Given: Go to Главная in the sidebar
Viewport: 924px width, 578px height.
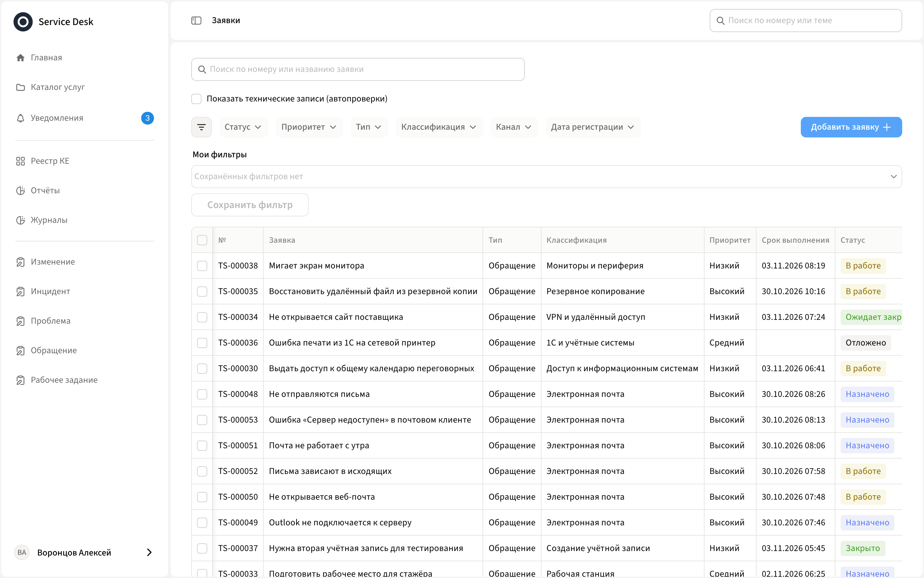Looking at the screenshot, I should 46,58.
